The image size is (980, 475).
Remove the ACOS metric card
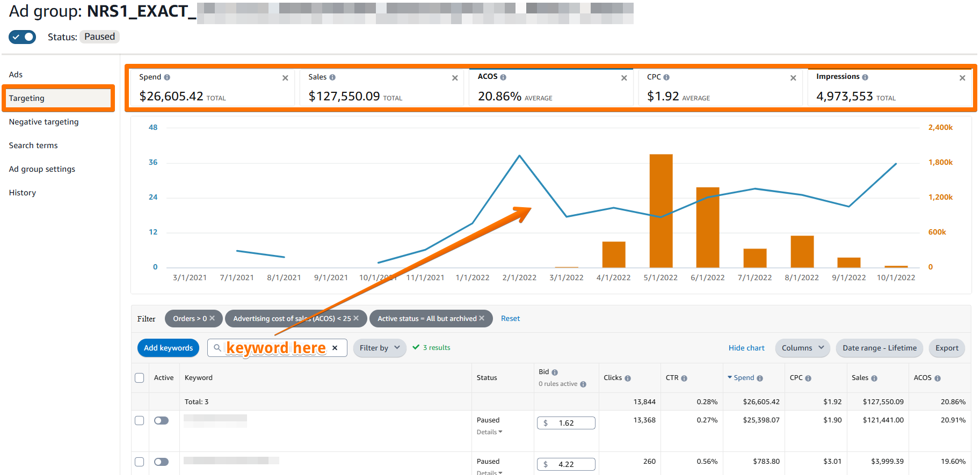(624, 78)
